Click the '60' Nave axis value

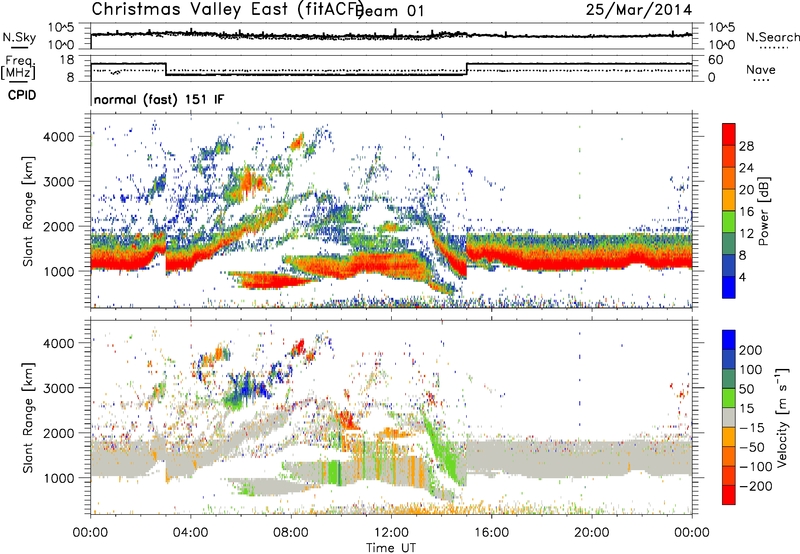tap(716, 60)
